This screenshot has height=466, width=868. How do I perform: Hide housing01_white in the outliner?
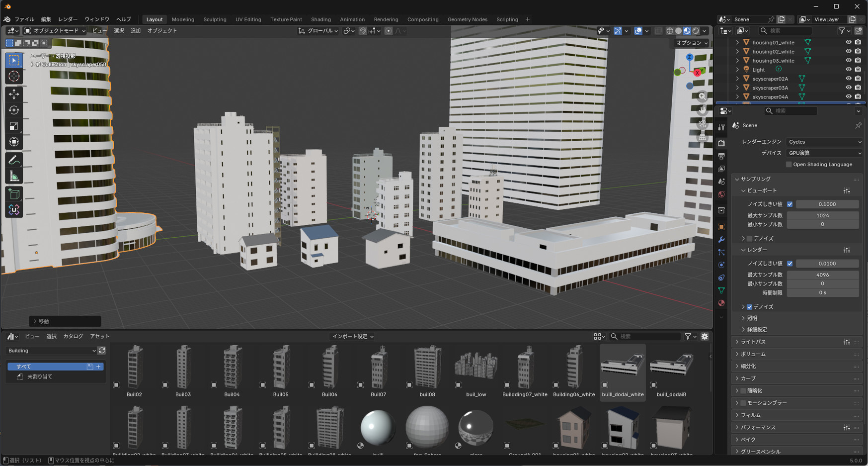849,43
